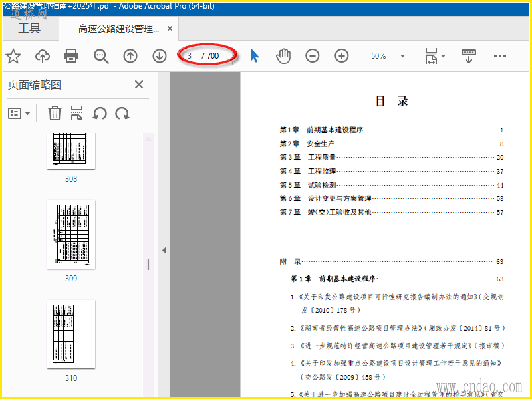Click the cloud upload icon

click(43, 56)
